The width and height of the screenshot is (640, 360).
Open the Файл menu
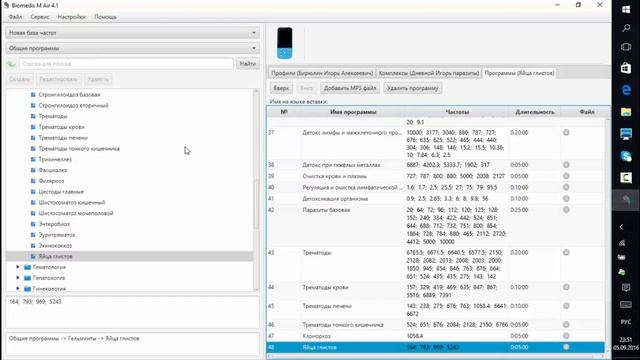[16, 17]
